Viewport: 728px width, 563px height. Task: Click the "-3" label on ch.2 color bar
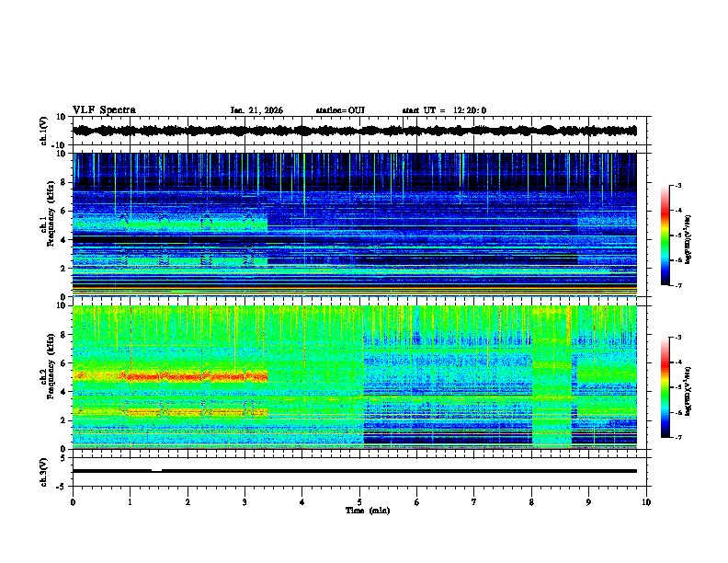pos(678,338)
